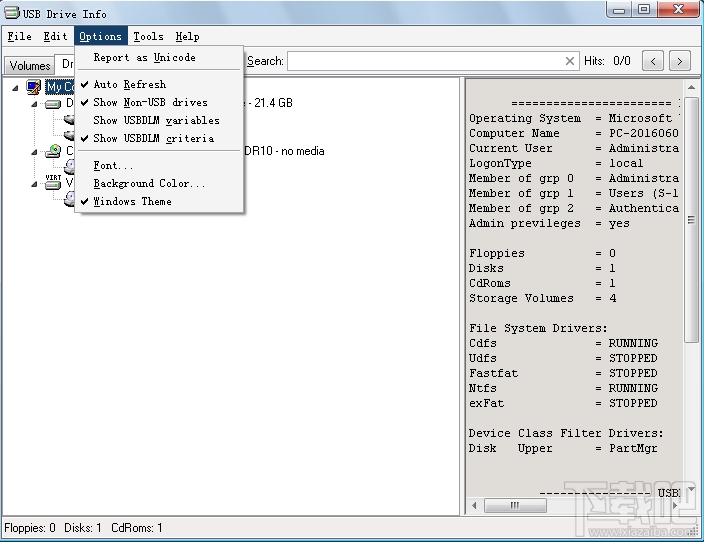
Task: Choose Background Color... from Options menu
Action: click(x=160, y=183)
